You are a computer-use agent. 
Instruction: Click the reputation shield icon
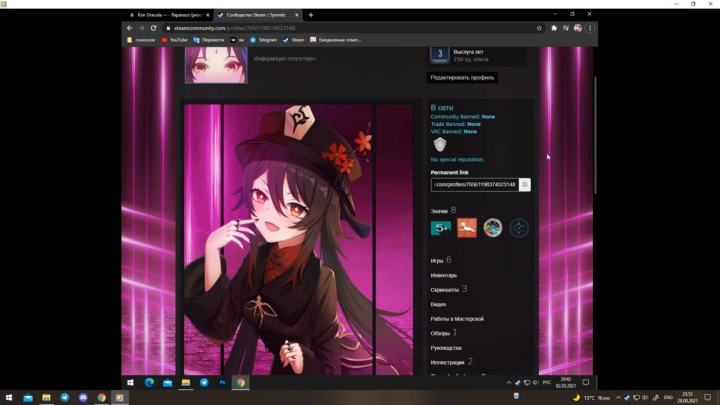(x=440, y=145)
